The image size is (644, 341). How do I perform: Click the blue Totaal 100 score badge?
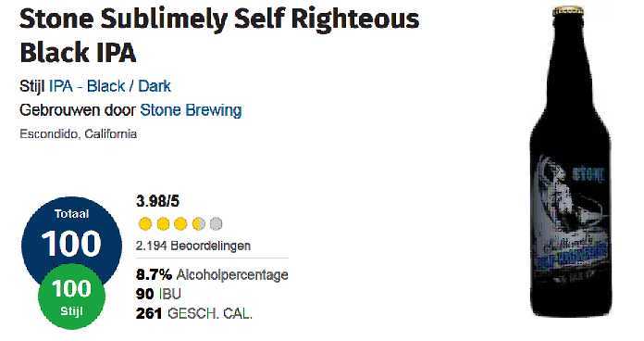point(71,236)
